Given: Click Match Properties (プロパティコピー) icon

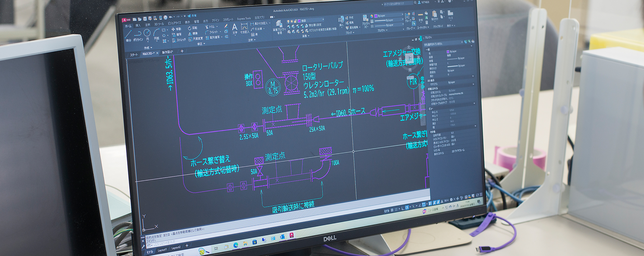Looking at the screenshot, I should click(x=366, y=21).
